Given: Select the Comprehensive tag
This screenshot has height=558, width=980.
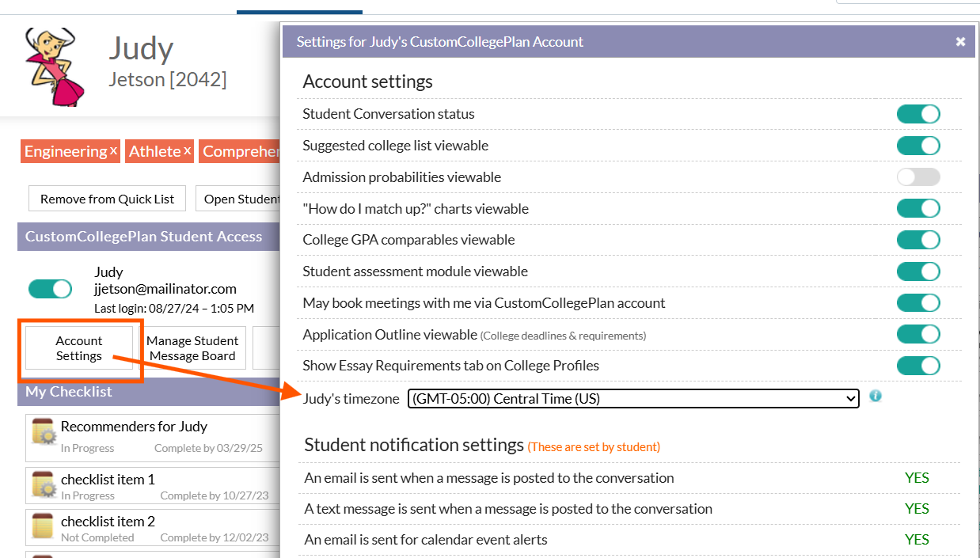Looking at the screenshot, I should tap(239, 151).
